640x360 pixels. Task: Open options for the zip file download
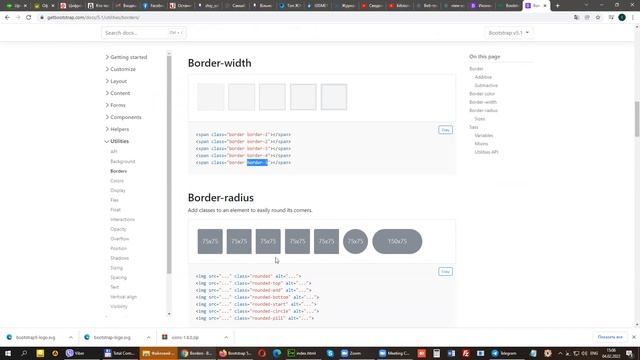click(x=226, y=338)
